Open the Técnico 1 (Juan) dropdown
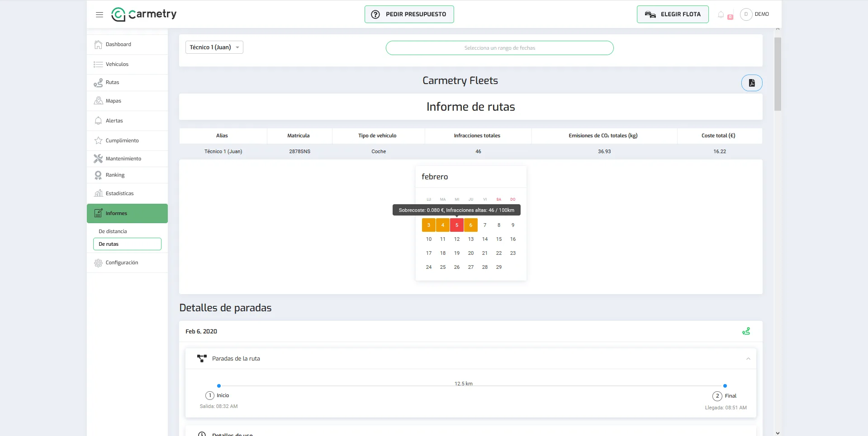The height and width of the screenshot is (436, 868). tap(214, 47)
